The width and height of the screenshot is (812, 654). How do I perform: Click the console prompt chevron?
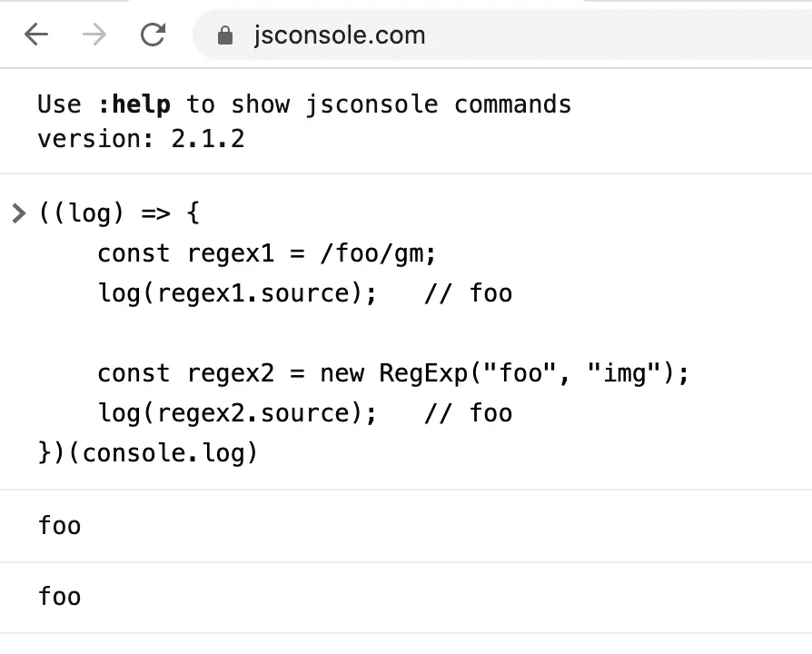(19, 214)
